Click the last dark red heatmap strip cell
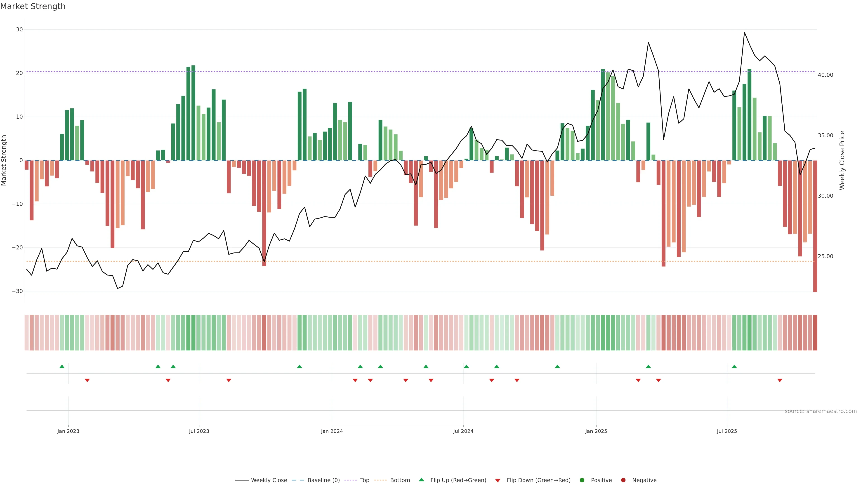This screenshot has height=488, width=868. (815, 333)
